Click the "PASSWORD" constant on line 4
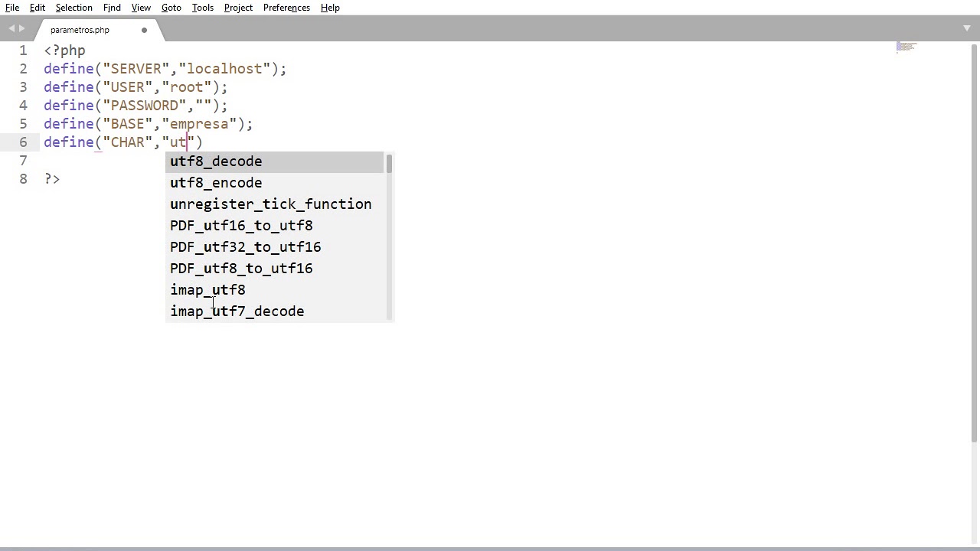 click(145, 106)
